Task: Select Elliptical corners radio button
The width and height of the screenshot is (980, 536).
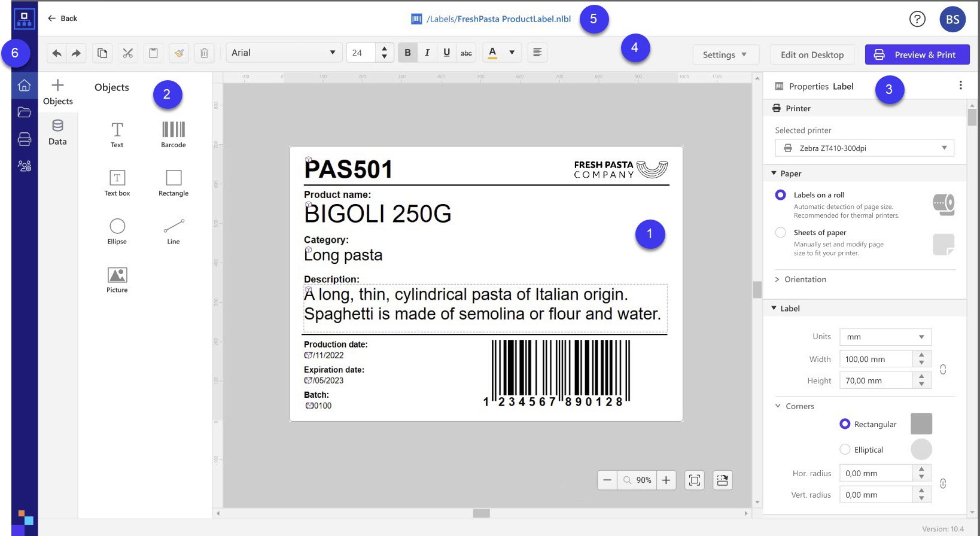Action: click(x=845, y=449)
